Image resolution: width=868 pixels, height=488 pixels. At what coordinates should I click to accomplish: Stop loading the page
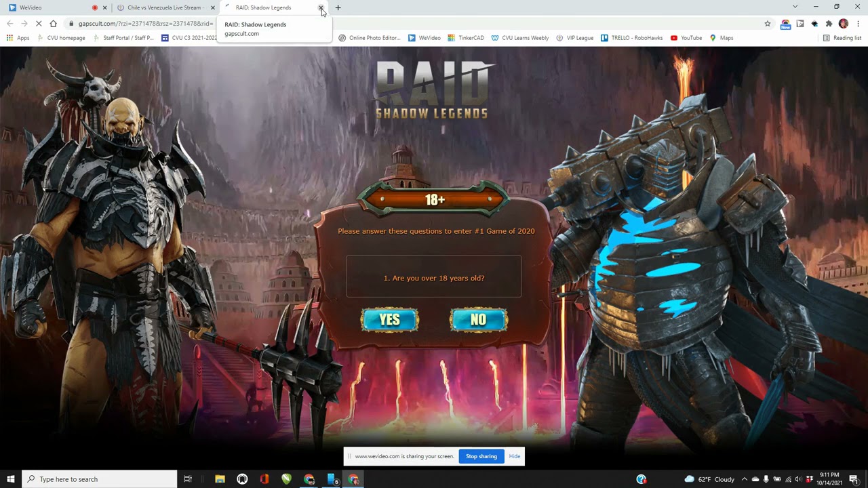[x=39, y=23]
